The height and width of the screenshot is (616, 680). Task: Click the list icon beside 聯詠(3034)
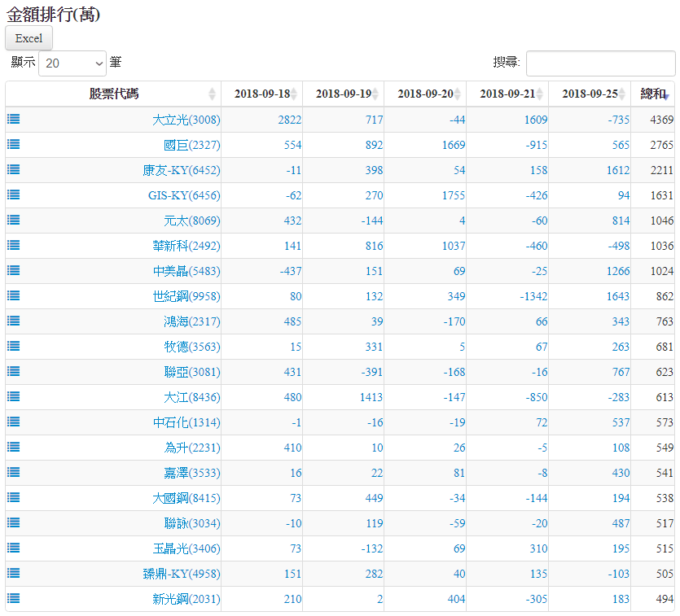14,522
